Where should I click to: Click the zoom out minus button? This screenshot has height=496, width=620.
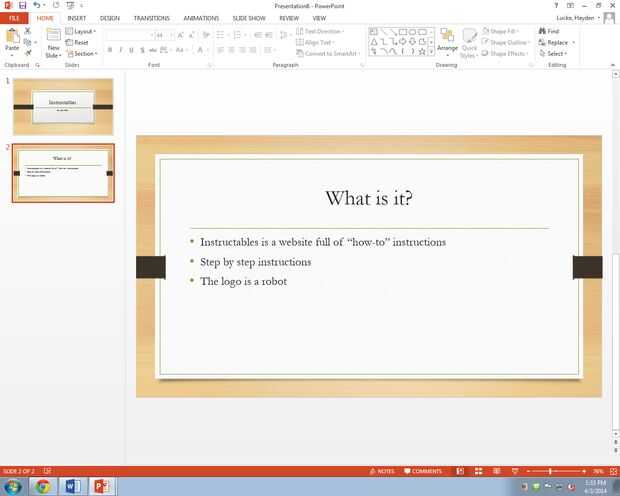(x=528, y=471)
